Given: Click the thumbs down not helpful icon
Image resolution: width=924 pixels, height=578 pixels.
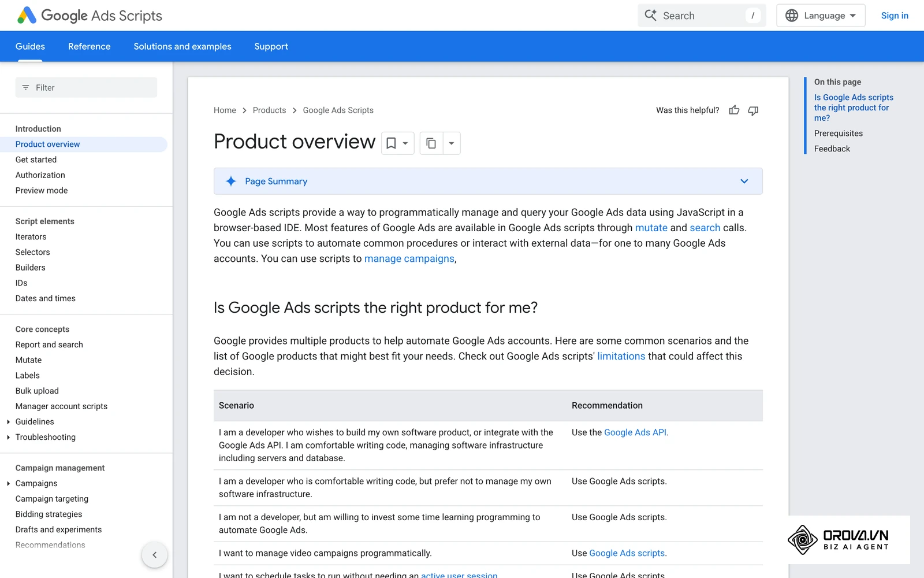Looking at the screenshot, I should click(753, 110).
